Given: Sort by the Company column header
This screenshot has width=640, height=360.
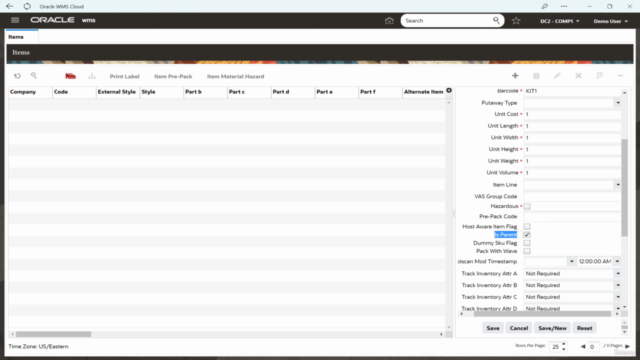Looking at the screenshot, I should [x=30, y=92].
